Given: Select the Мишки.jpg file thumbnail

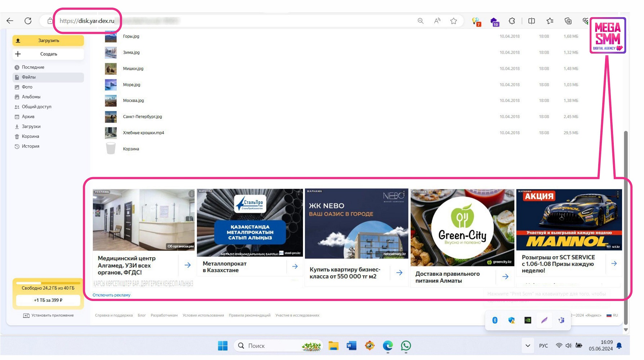Looking at the screenshot, I should coord(111,69).
